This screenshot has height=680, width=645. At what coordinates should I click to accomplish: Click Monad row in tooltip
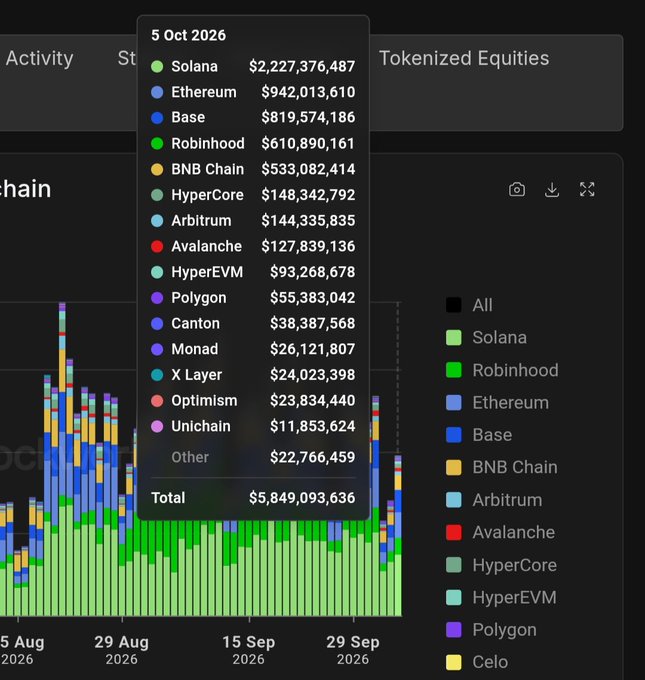click(253, 349)
